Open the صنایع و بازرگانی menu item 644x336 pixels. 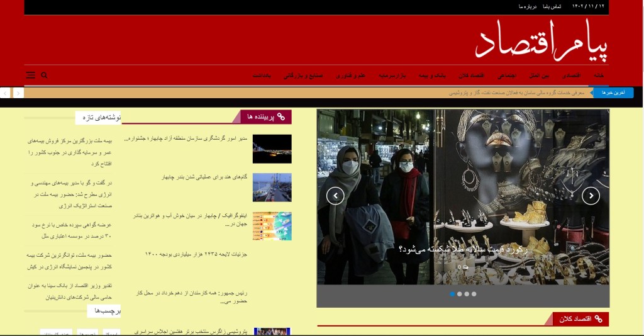(303, 76)
